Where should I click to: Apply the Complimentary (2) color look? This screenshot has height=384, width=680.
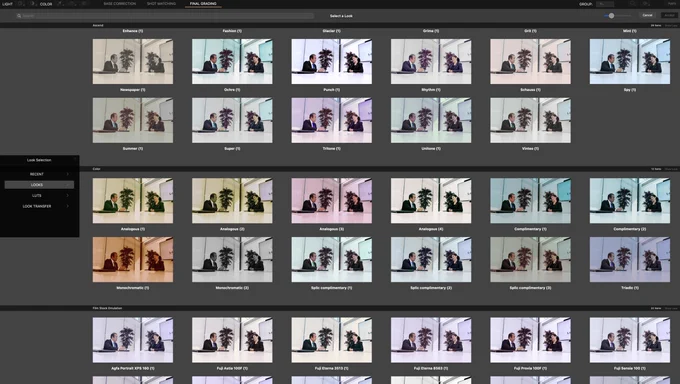click(630, 200)
